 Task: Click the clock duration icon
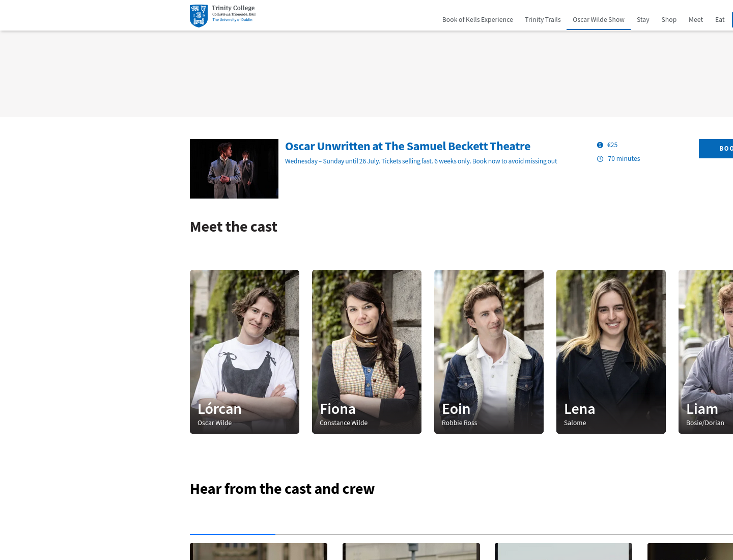click(600, 159)
